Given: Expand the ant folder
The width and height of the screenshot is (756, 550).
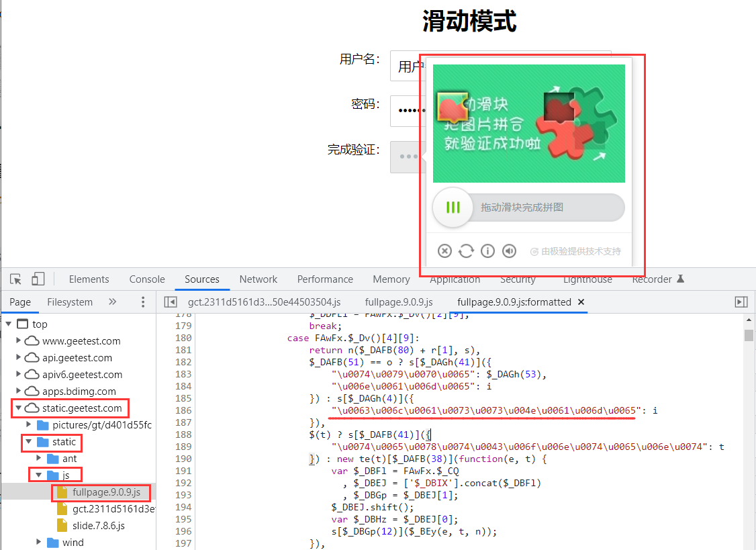Looking at the screenshot, I should [39, 459].
